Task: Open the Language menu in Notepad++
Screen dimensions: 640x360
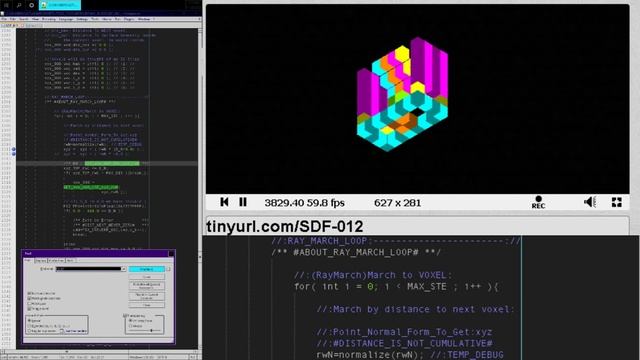Action: [x=66, y=19]
